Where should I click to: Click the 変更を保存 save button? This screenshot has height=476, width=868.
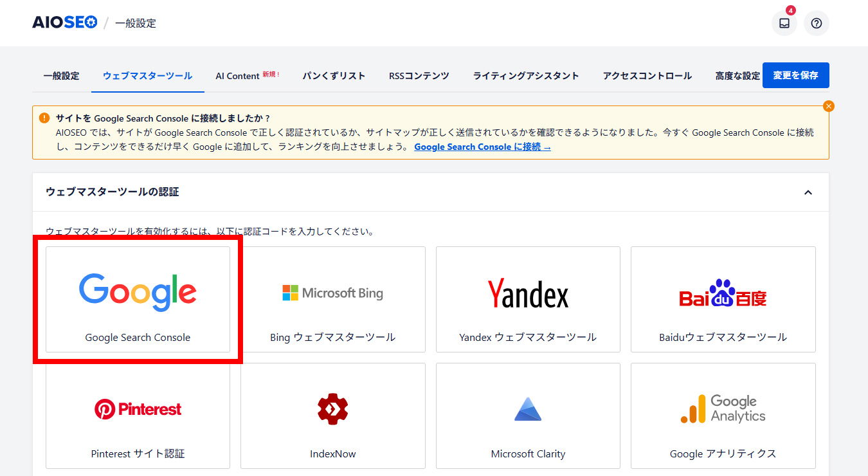pyautogui.click(x=795, y=75)
